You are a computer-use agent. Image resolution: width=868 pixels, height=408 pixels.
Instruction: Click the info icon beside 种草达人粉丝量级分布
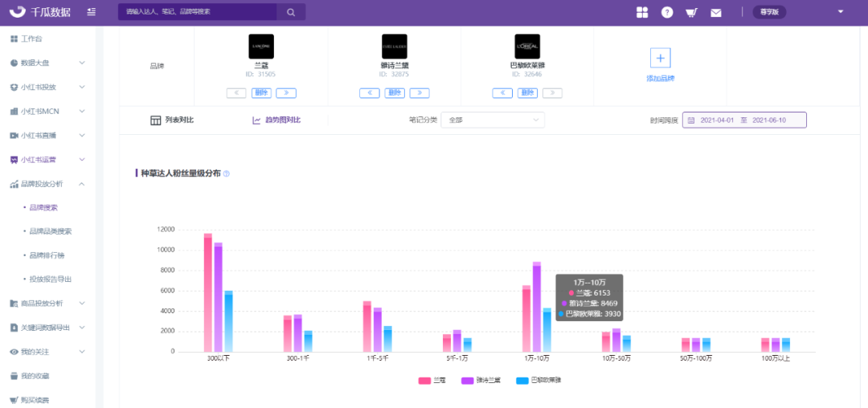click(x=226, y=173)
